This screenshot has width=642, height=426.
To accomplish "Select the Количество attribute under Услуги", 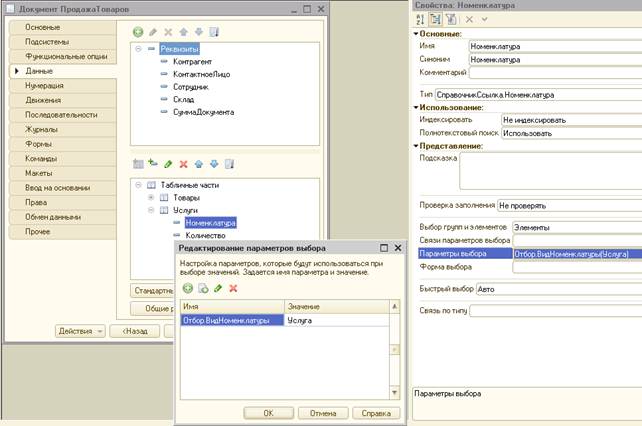I will 205,236.
